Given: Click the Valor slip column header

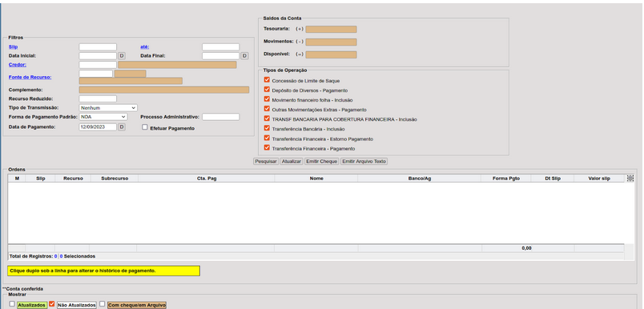Looking at the screenshot, I should (x=599, y=179).
